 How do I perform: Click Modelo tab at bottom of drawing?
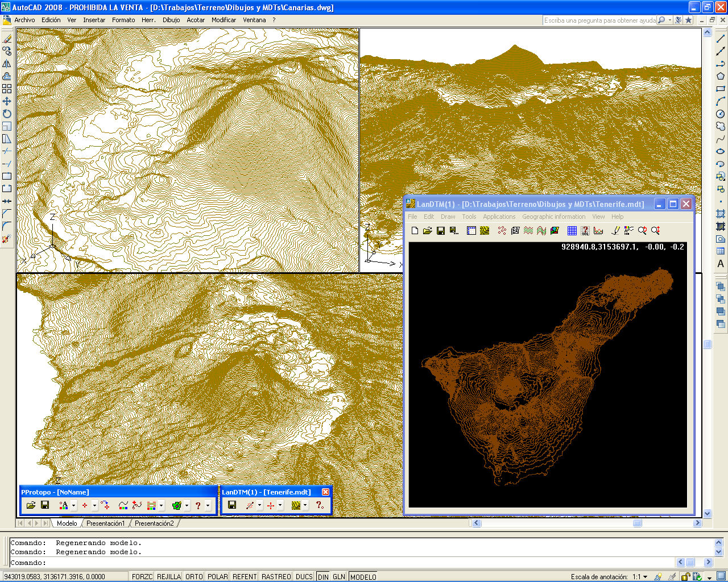[67, 523]
